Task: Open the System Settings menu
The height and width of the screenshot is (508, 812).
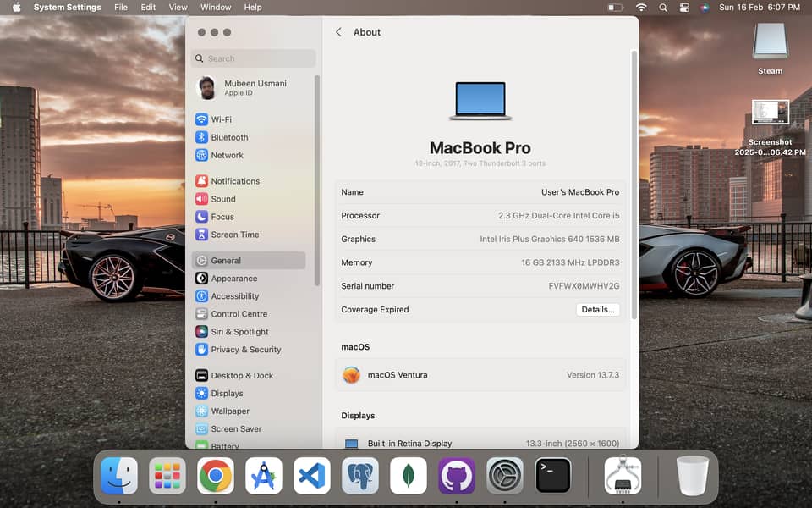Action: point(68,8)
